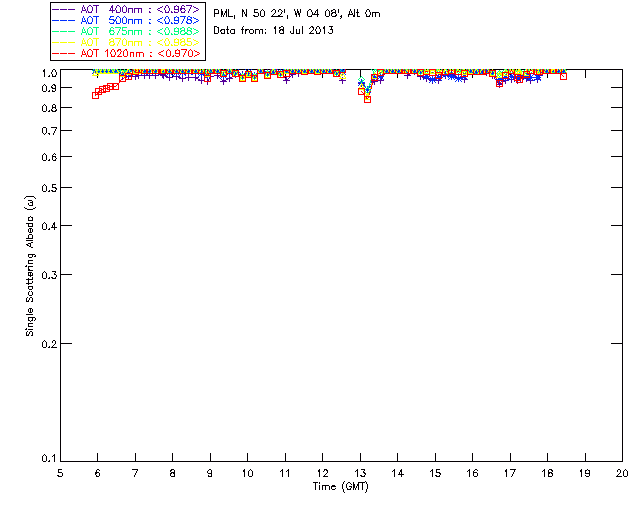Click the last red square marker after 18 GMT
Viewport: 640px width, 512px height.
point(564,76)
